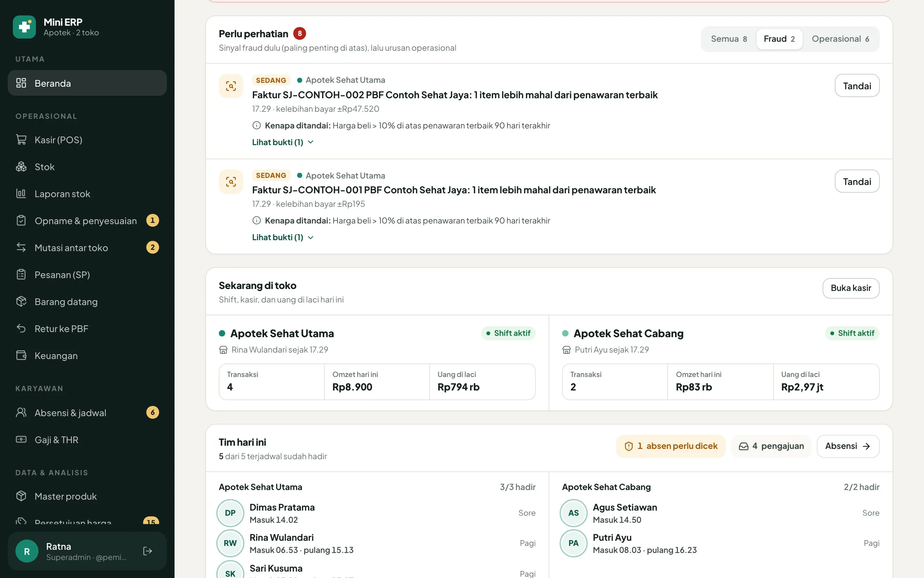This screenshot has height=578, width=924.
Task: Open Absensi & jadwal people icon
Action: coord(21,413)
